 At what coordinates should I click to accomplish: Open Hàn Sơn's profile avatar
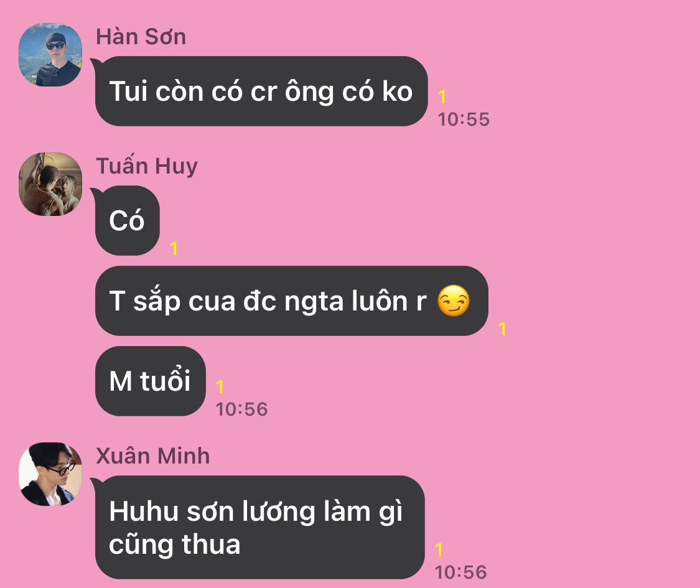[x=50, y=55]
